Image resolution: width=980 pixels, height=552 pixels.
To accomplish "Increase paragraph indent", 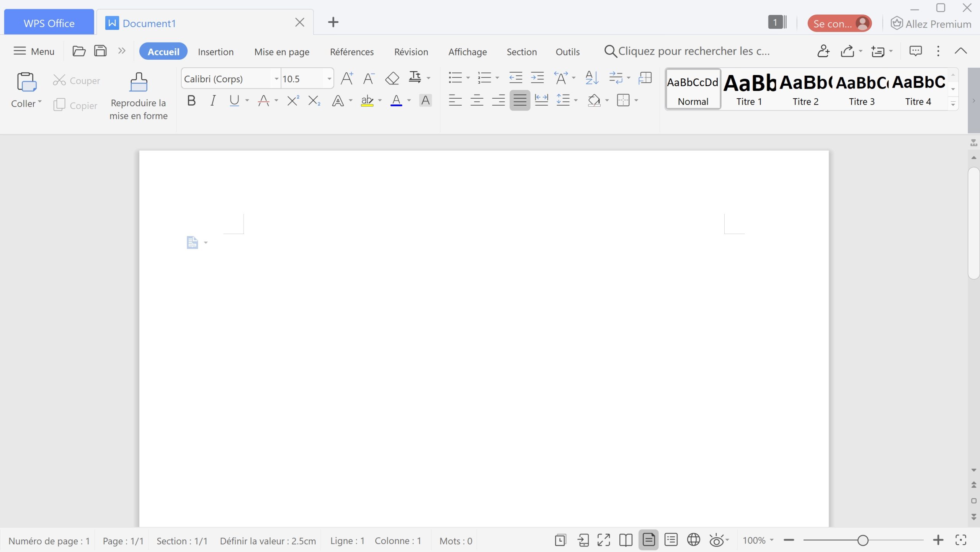I will [537, 78].
